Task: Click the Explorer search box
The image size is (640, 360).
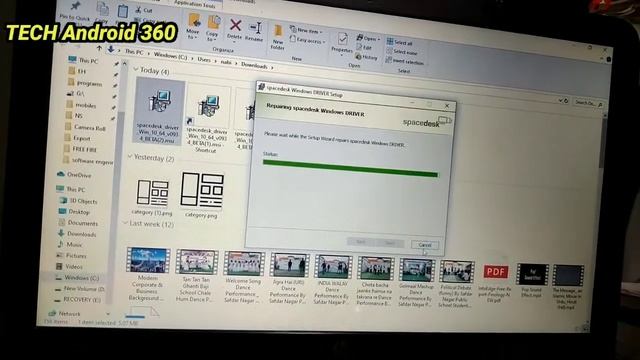Action: click(588, 103)
